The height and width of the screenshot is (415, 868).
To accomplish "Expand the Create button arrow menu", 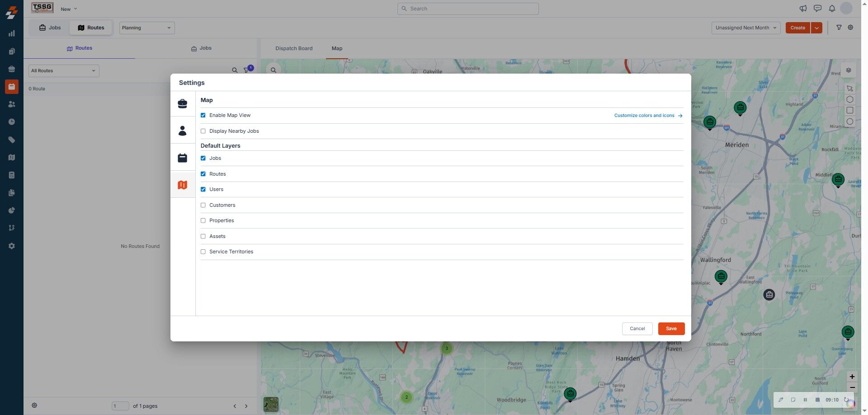I will (x=816, y=28).
